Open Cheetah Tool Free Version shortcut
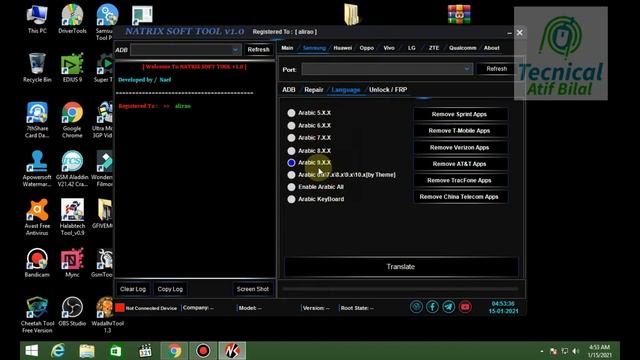The width and height of the screenshot is (640, 360). (x=37, y=315)
